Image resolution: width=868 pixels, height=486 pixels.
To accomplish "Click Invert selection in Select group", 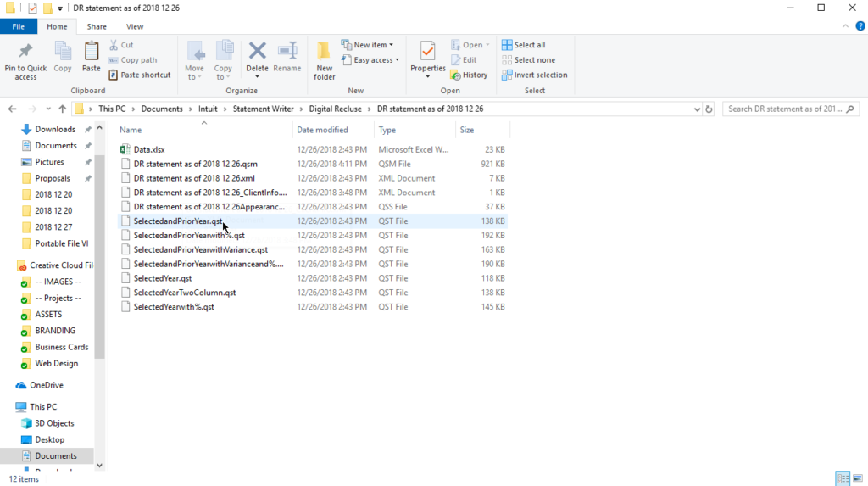I will [534, 75].
